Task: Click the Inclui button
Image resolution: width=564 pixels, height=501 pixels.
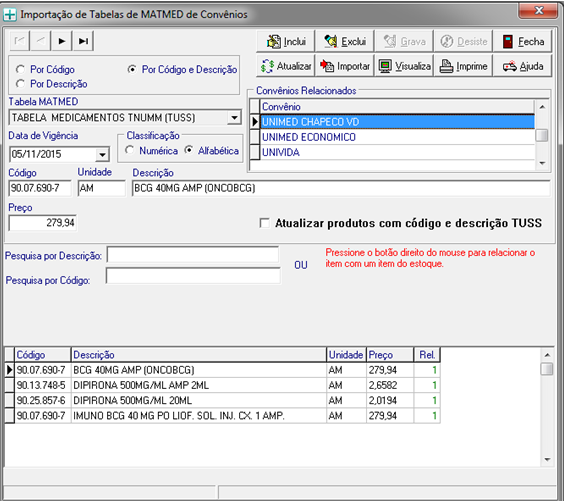Action: (x=286, y=41)
